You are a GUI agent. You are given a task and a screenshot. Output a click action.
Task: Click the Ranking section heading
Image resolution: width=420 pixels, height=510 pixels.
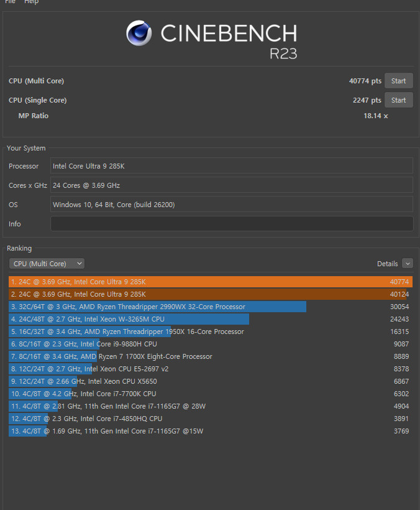coord(19,248)
